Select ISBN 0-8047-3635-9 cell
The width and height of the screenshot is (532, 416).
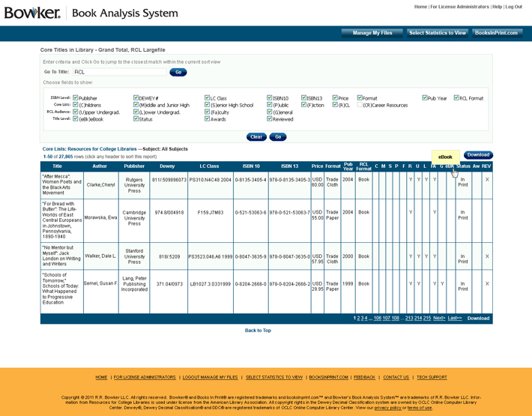tap(251, 256)
